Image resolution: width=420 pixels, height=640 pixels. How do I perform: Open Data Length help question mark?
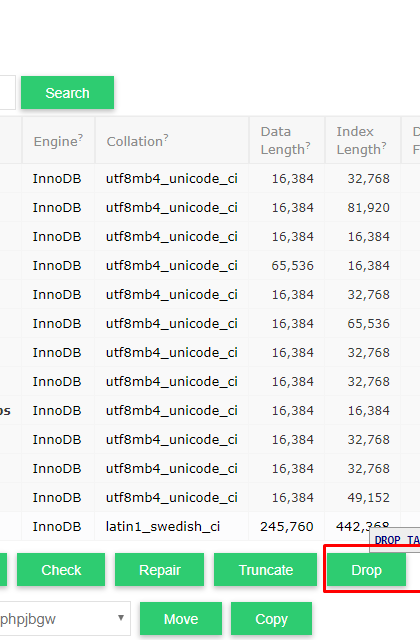click(308, 146)
